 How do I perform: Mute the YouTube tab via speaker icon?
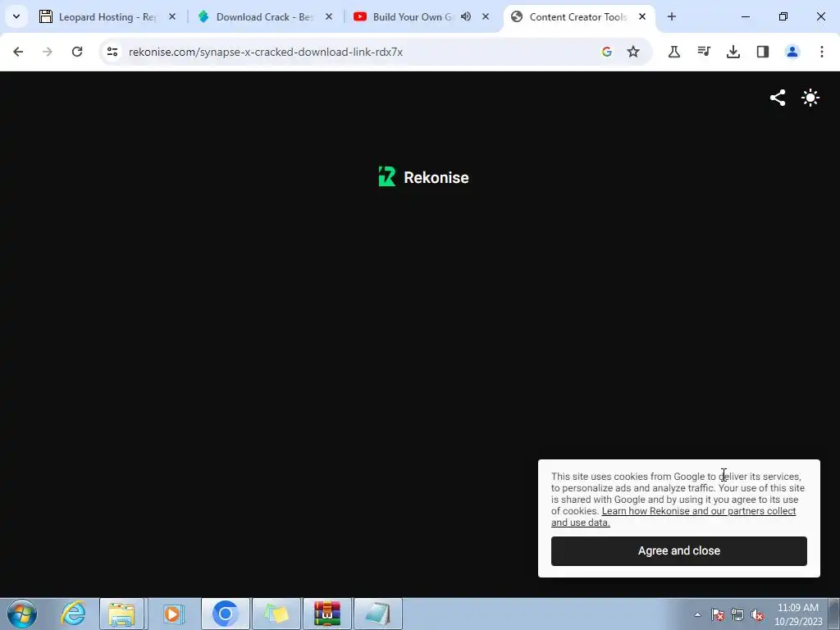point(466,16)
